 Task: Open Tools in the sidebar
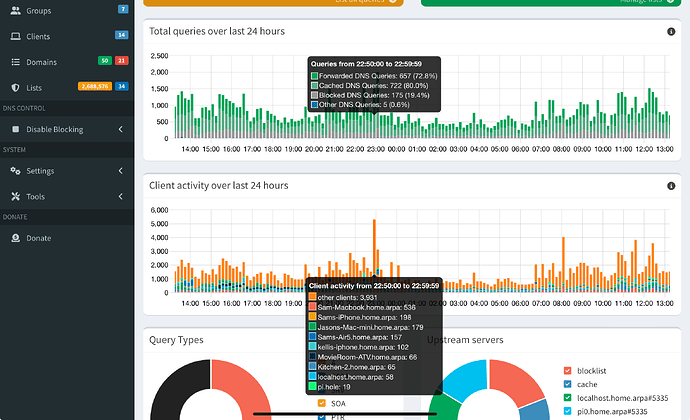67,196
